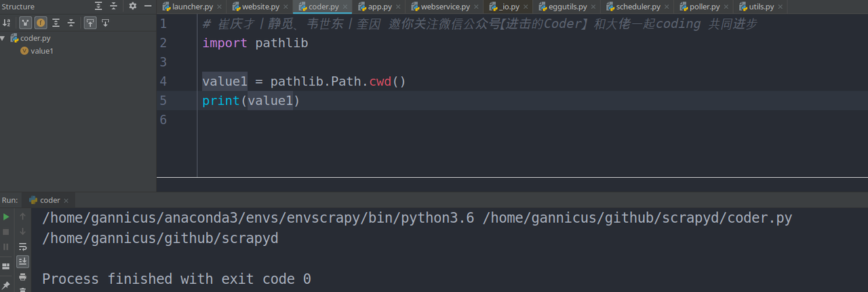This screenshot has width=868, height=292.
Task: Collapse all nodes in Structure header
Action: [x=113, y=6]
